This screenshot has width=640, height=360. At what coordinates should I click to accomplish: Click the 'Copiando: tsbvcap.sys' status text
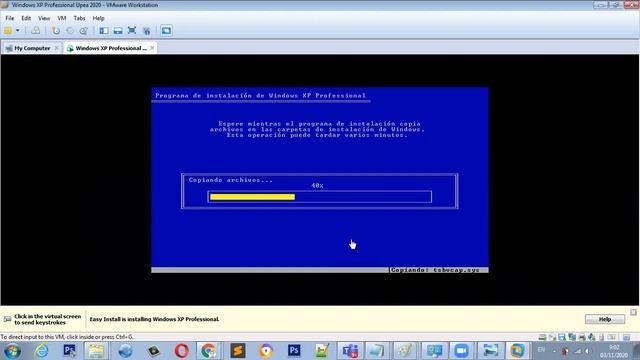[x=435, y=270]
